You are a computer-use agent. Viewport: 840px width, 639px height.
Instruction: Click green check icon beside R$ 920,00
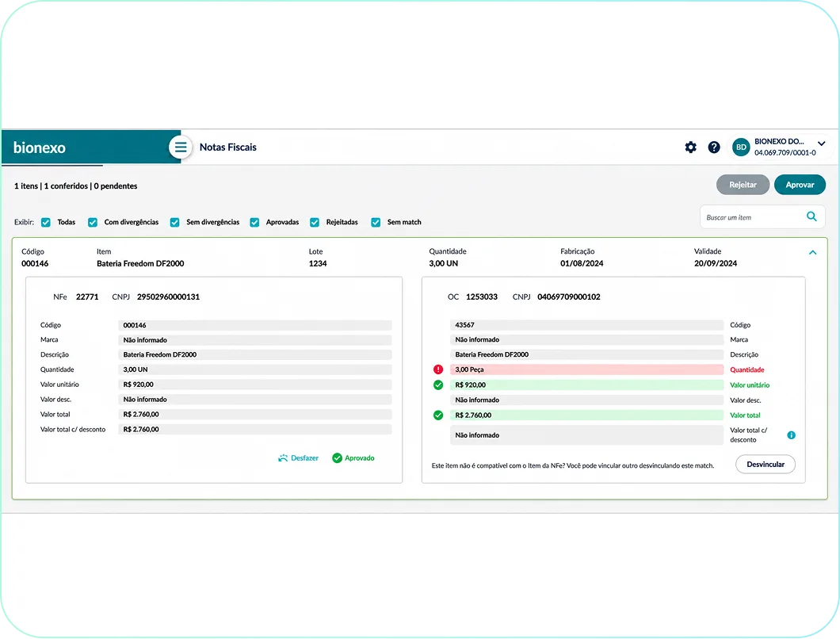click(x=438, y=385)
